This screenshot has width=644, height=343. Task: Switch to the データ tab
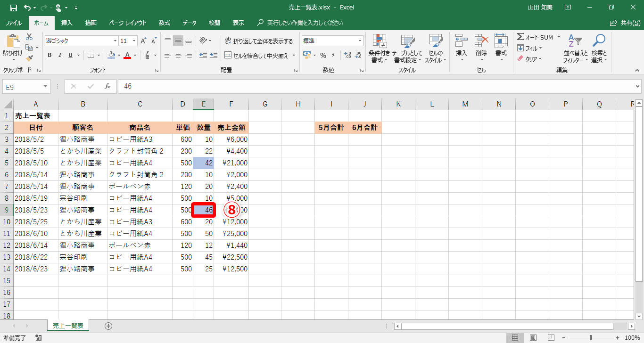click(x=190, y=23)
